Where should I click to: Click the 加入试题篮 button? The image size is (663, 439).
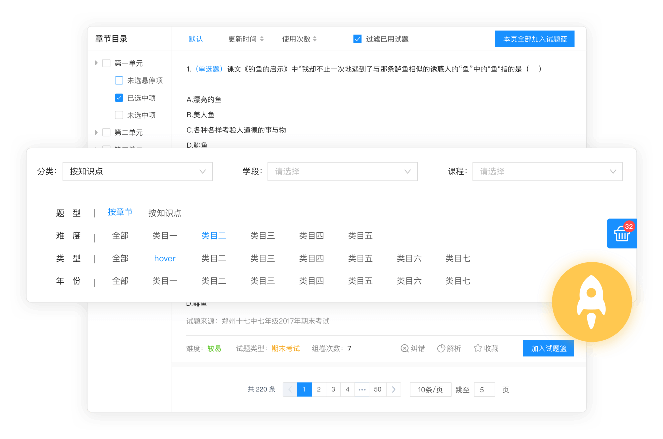pos(548,348)
